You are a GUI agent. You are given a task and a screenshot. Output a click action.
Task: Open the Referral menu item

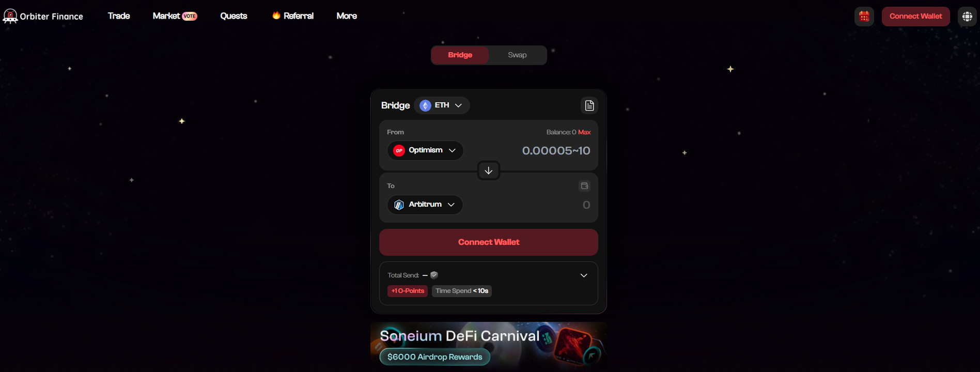(293, 16)
